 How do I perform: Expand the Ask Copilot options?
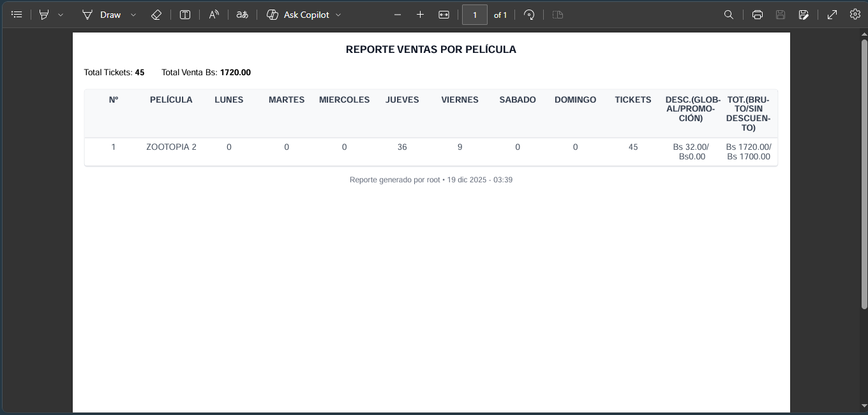tap(338, 14)
